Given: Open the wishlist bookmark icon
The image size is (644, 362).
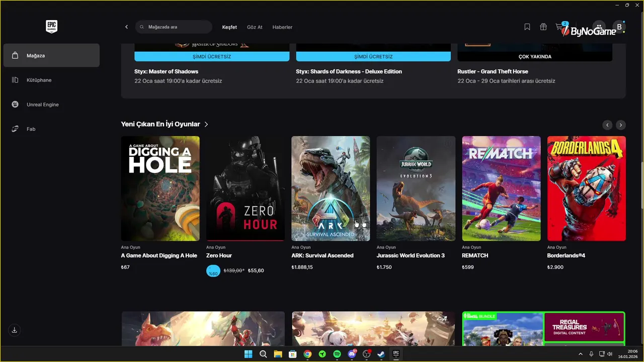Looking at the screenshot, I should pos(527,27).
